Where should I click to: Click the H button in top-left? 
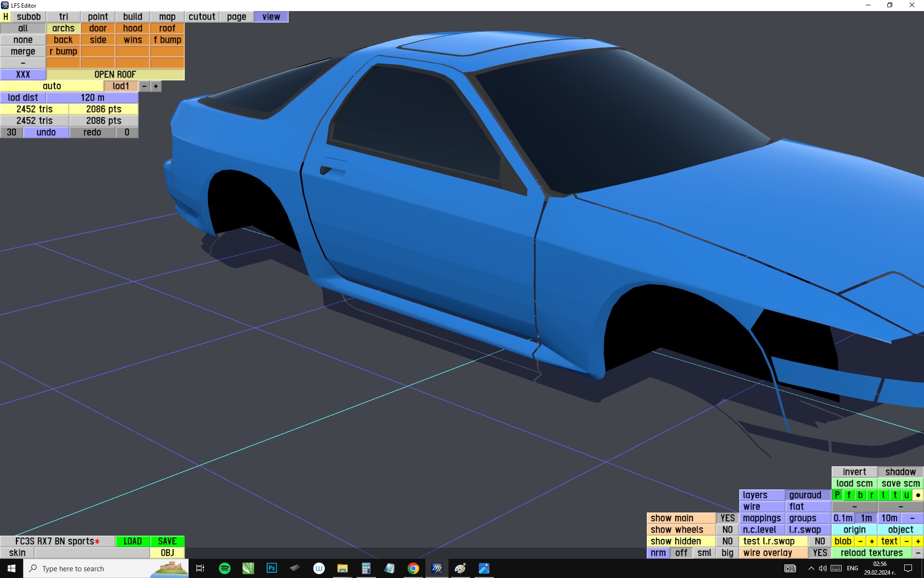[6, 17]
